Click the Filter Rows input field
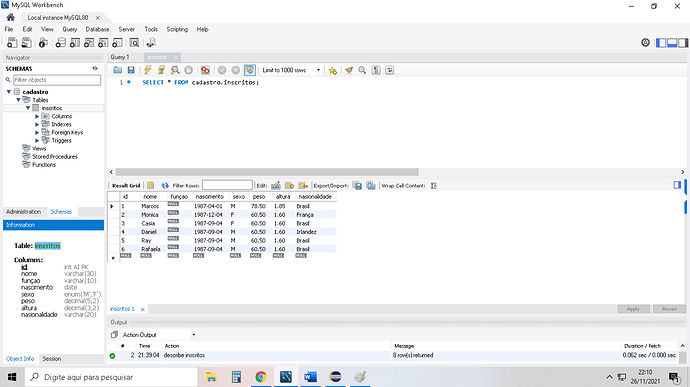This screenshot has height=387, width=690. (227, 185)
